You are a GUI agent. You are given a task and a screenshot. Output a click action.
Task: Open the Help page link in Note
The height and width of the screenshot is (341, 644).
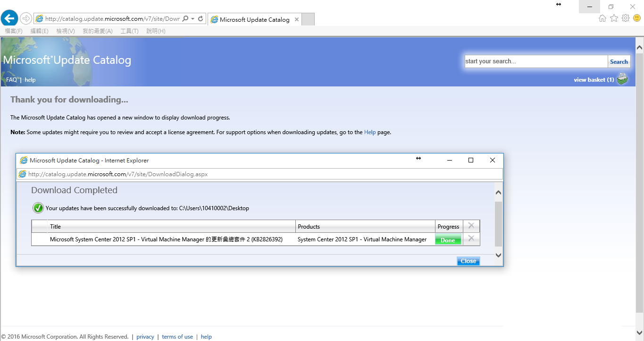click(370, 132)
